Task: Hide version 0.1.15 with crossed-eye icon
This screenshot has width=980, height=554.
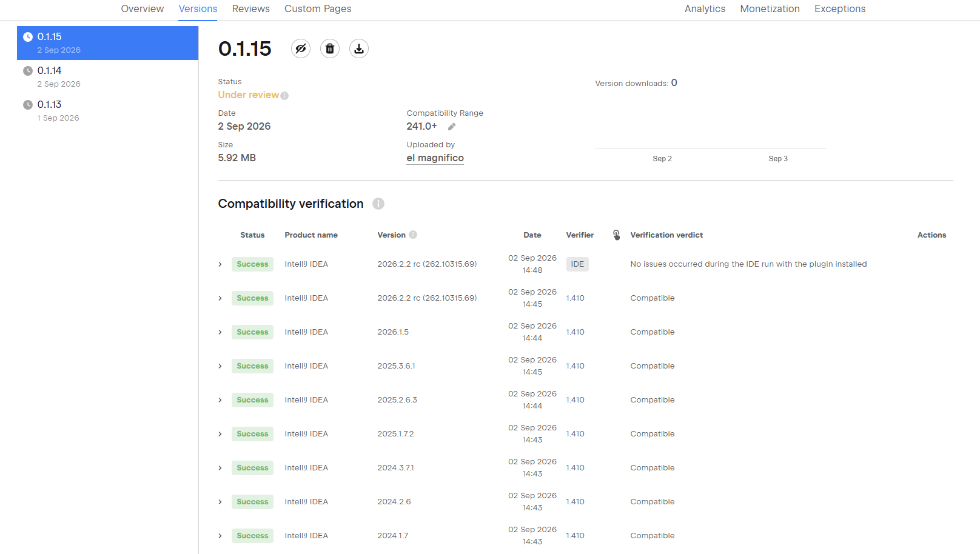Action: (x=301, y=48)
